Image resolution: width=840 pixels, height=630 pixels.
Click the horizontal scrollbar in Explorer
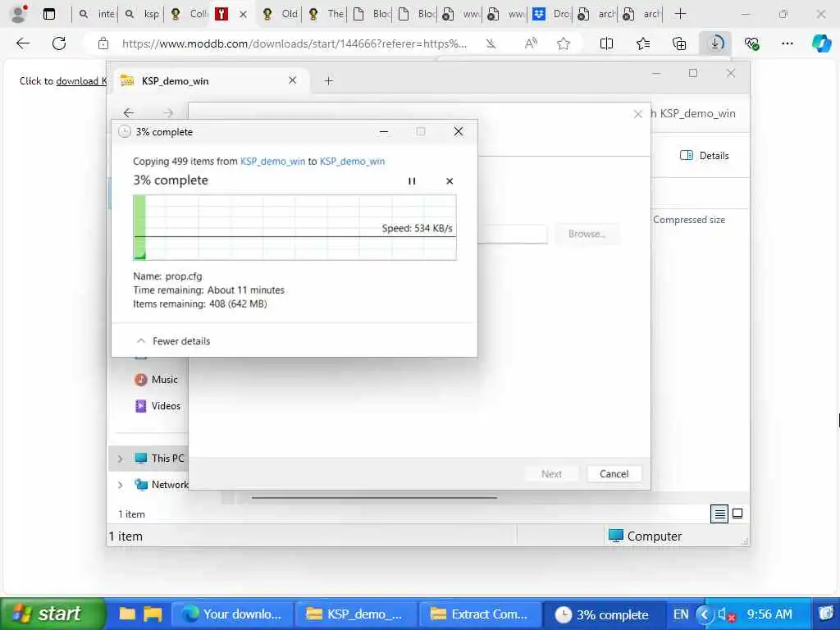[x=374, y=498]
